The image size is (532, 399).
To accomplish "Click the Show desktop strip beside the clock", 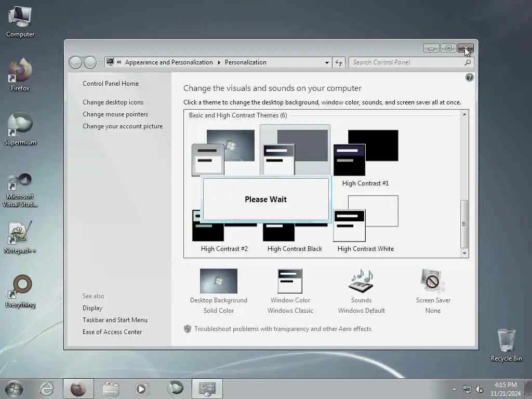I will 529,389.
